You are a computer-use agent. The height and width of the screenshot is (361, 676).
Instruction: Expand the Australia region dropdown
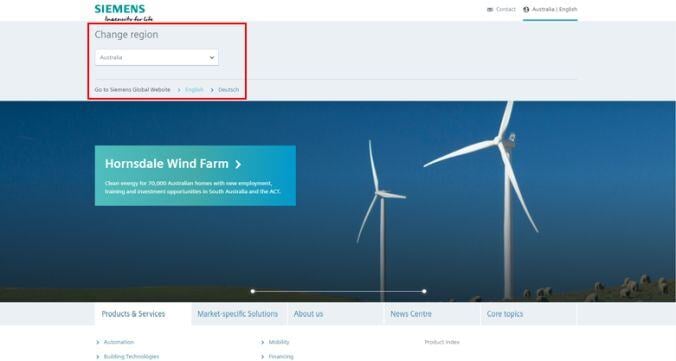tap(156, 57)
